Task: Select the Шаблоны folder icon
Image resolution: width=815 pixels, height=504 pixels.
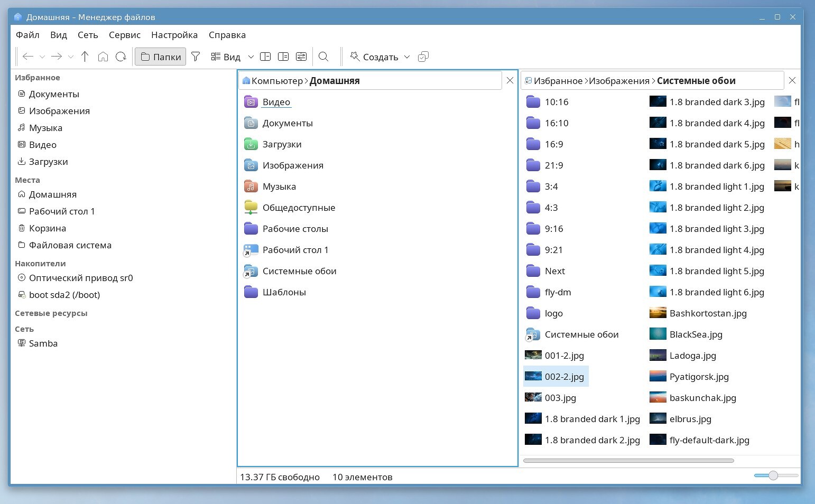Action: [x=251, y=292]
